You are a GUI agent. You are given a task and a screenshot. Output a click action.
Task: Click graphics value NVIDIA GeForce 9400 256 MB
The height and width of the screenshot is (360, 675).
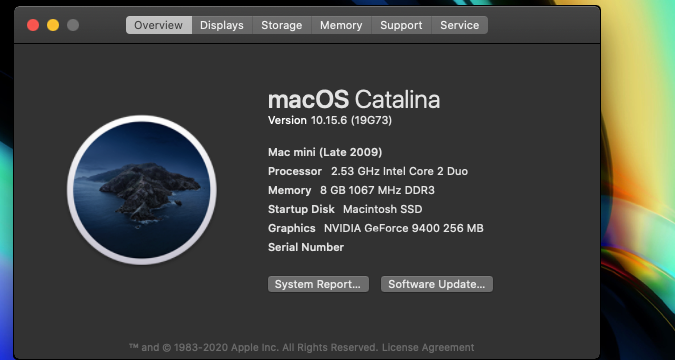403,228
